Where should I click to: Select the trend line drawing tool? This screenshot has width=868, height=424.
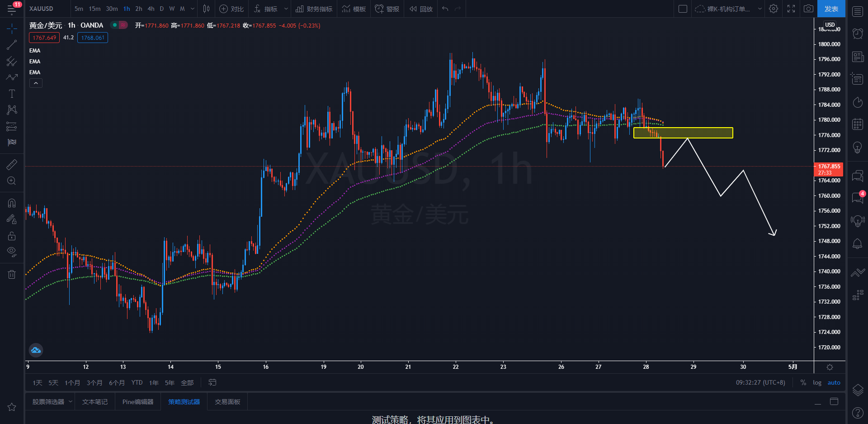[x=12, y=45]
